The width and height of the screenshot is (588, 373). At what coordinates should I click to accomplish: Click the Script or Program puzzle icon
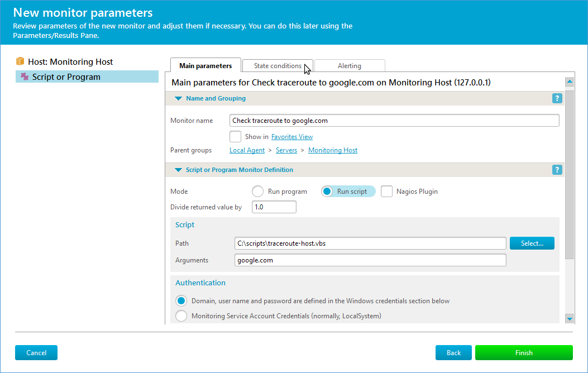point(25,76)
